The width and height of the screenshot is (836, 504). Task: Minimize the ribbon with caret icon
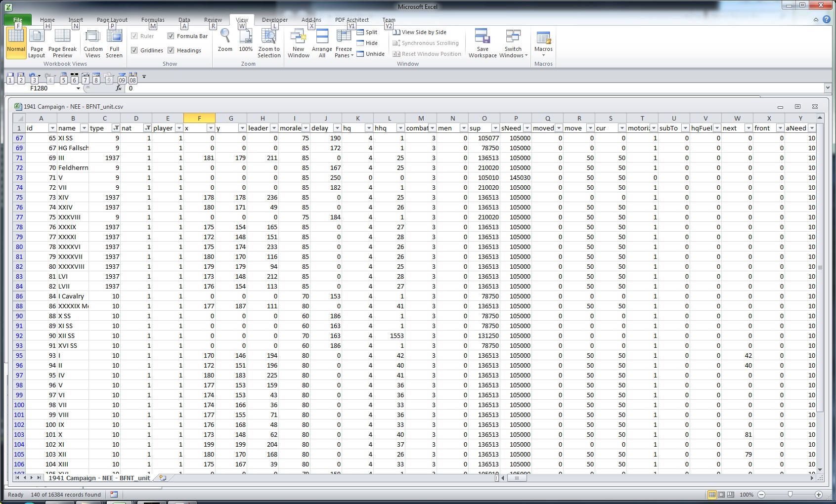[x=816, y=20]
